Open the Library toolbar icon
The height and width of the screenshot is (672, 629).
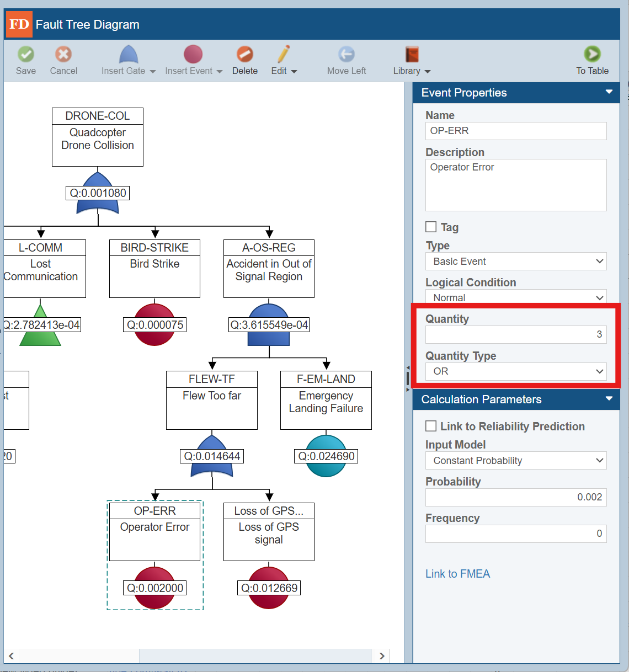pyautogui.click(x=408, y=60)
